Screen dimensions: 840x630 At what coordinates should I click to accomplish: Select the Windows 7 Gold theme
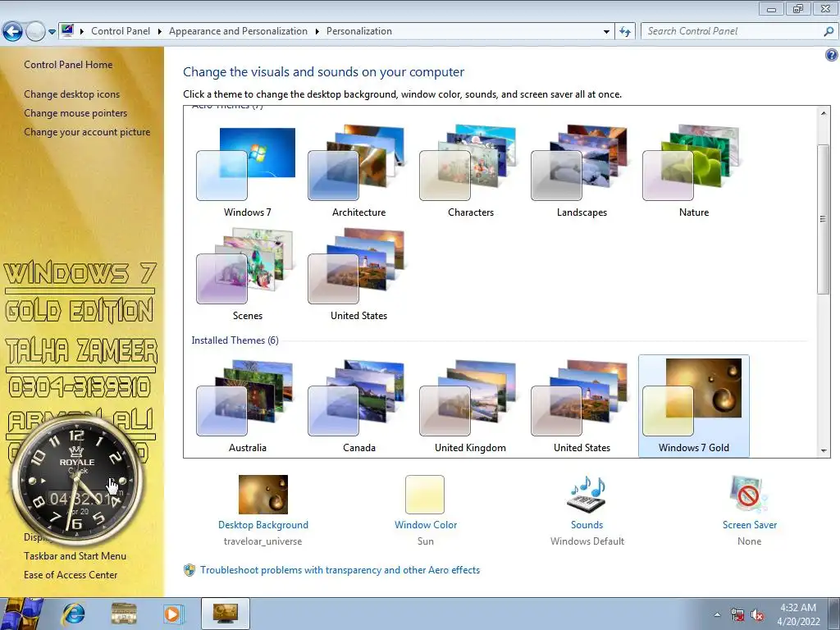(693, 406)
